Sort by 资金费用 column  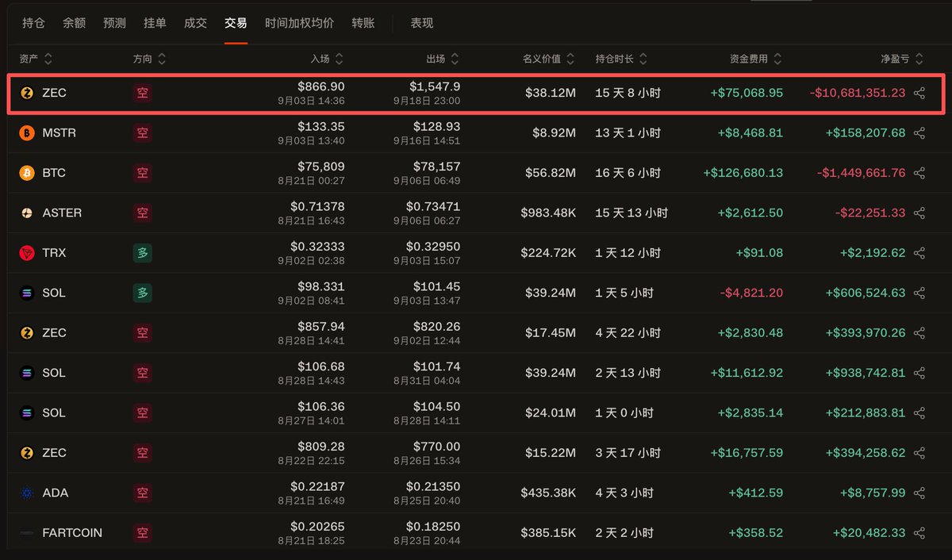(756, 59)
